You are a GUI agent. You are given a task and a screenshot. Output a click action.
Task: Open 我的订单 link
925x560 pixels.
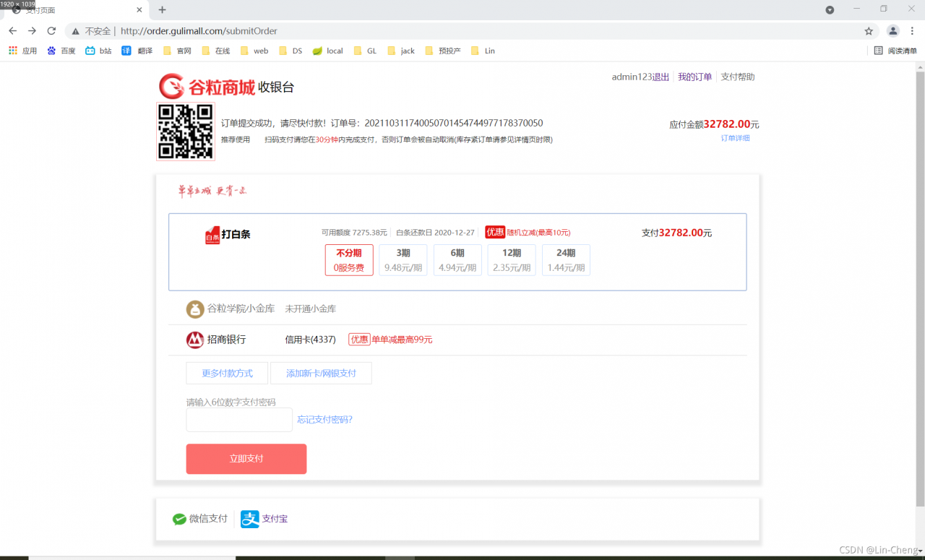click(694, 77)
